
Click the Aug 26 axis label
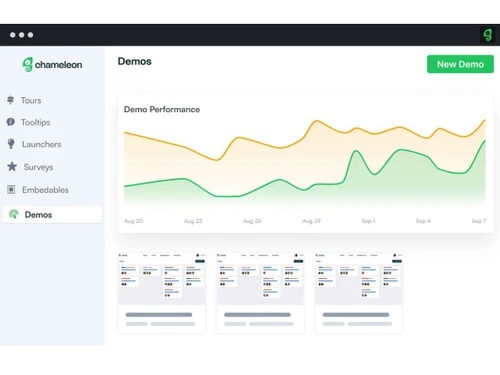click(x=252, y=221)
